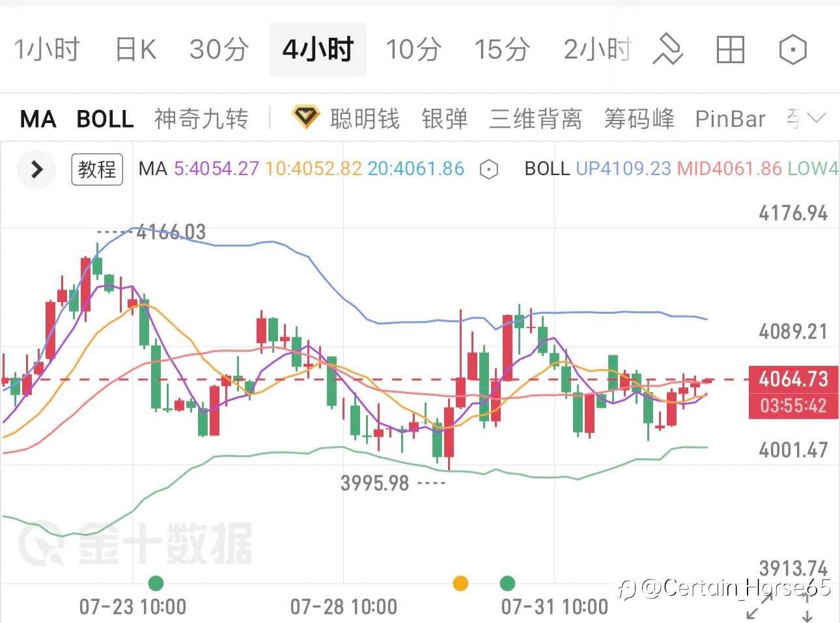Viewport: 840px width, 623px height.
Task: Click the current price tag 4064.73
Action: point(794,378)
